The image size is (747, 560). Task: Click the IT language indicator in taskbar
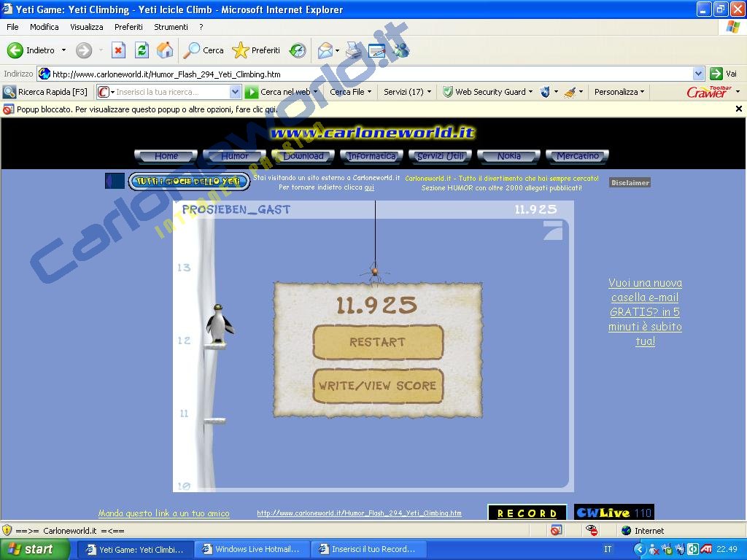tap(608, 549)
